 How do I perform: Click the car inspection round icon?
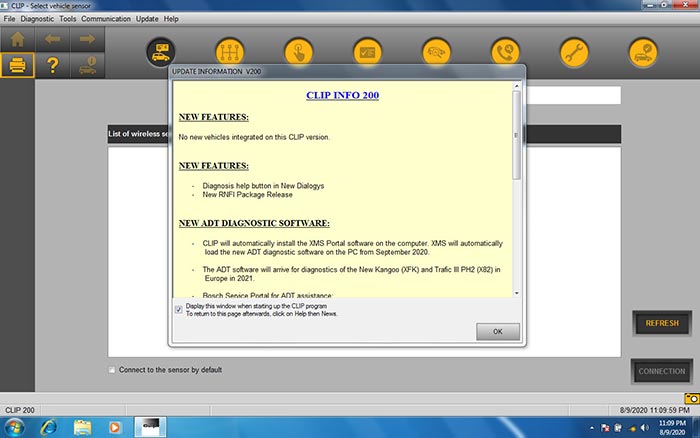(436, 52)
